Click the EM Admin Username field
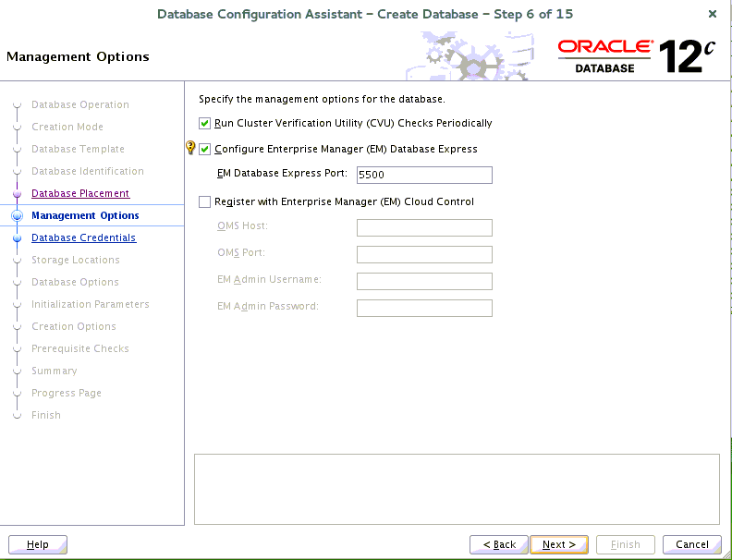The image size is (732, 560). pyautogui.click(x=424, y=282)
